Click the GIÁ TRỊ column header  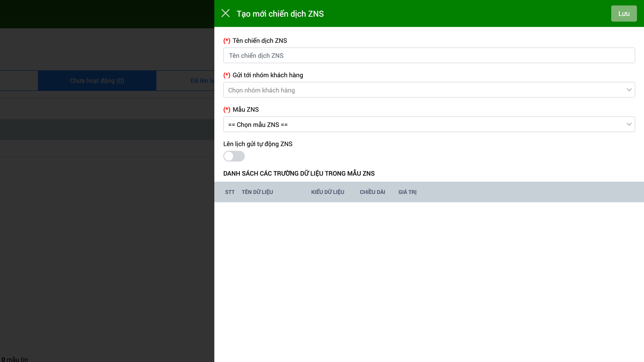coord(407,192)
